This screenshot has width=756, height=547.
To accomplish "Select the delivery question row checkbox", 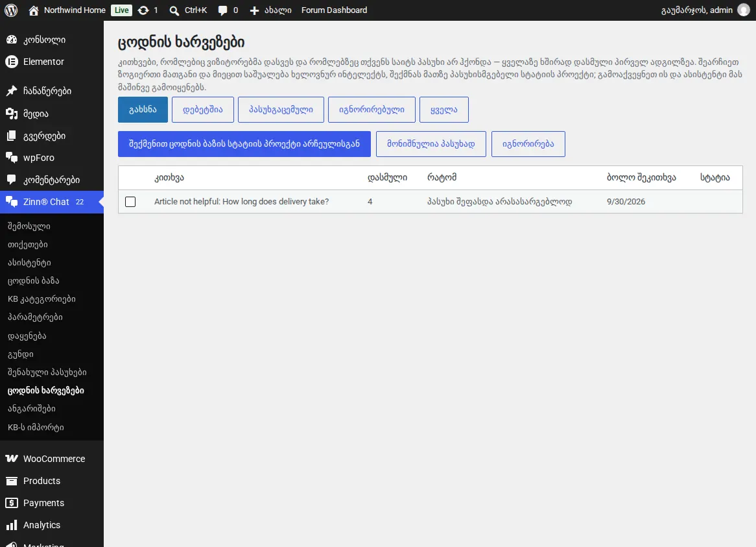I will (130, 202).
